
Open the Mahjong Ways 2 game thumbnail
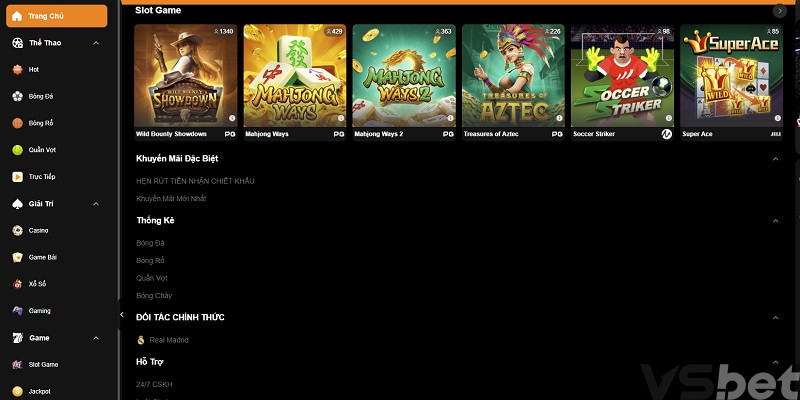coord(404,76)
